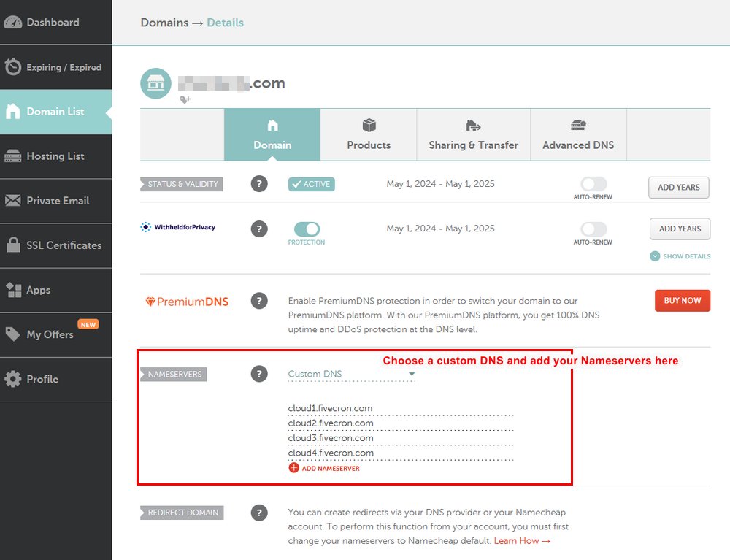Click the Profile gear icon
730x560 pixels.
tap(12, 378)
